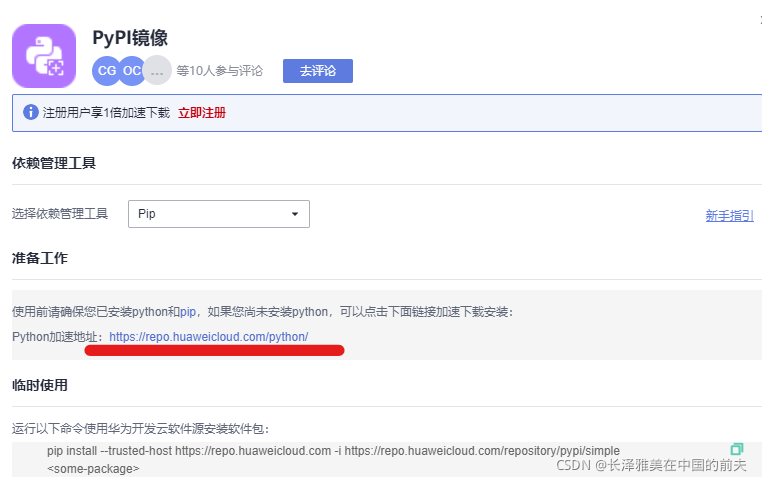This screenshot has height=481, width=762.
Task: Click the <some-package> placeholder text
Action: point(93,469)
